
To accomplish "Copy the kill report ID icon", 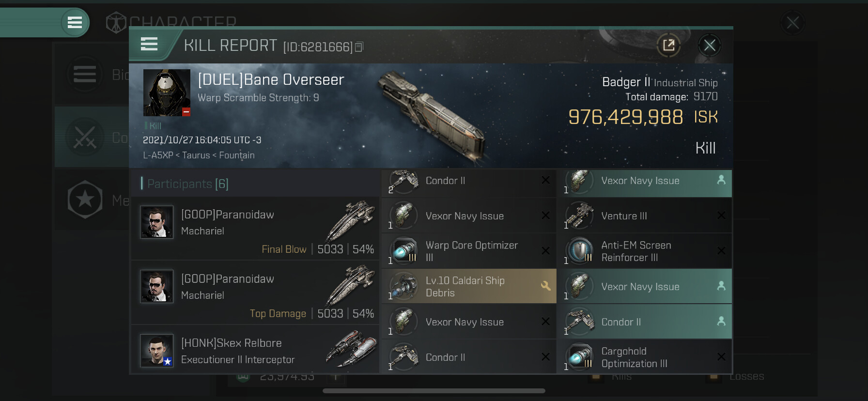I will (x=359, y=47).
